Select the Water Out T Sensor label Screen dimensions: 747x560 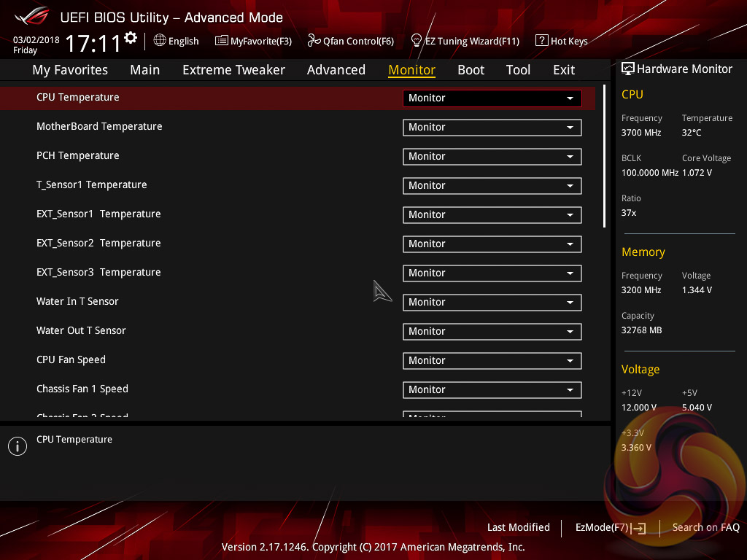tap(81, 330)
